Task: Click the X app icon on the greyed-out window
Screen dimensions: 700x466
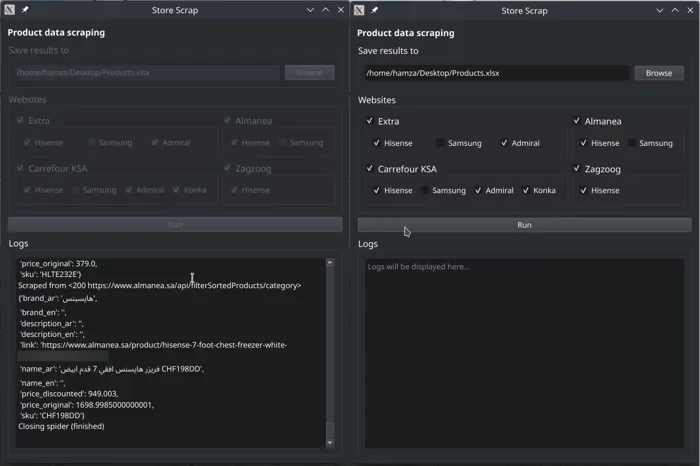Action: (9, 11)
